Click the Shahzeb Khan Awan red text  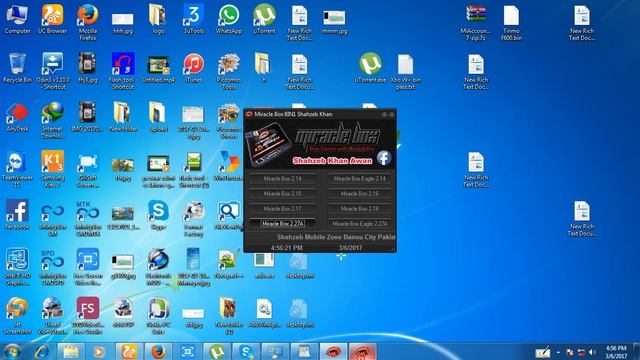pos(332,160)
